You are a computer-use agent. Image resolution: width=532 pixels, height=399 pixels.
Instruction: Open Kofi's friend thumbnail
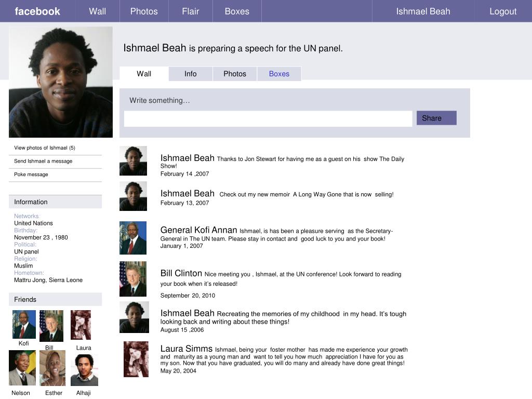tap(24, 324)
